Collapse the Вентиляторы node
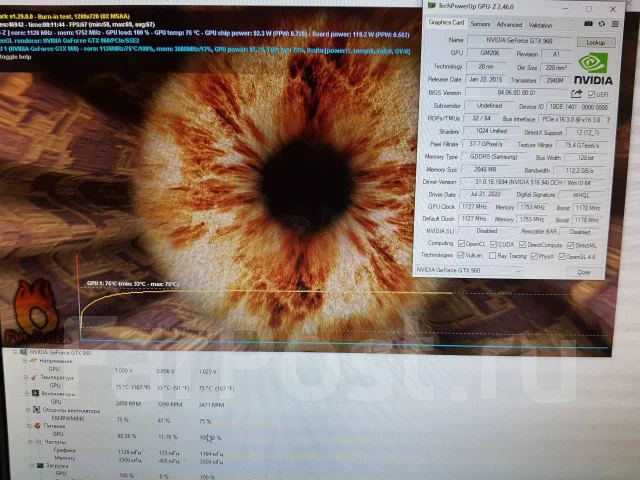The height and width of the screenshot is (480, 640). click(27, 393)
